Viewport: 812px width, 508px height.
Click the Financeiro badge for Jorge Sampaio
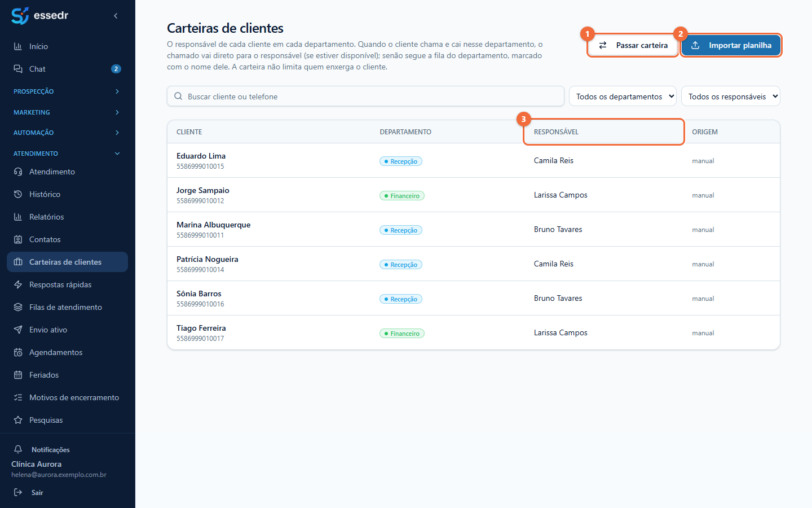click(x=402, y=196)
